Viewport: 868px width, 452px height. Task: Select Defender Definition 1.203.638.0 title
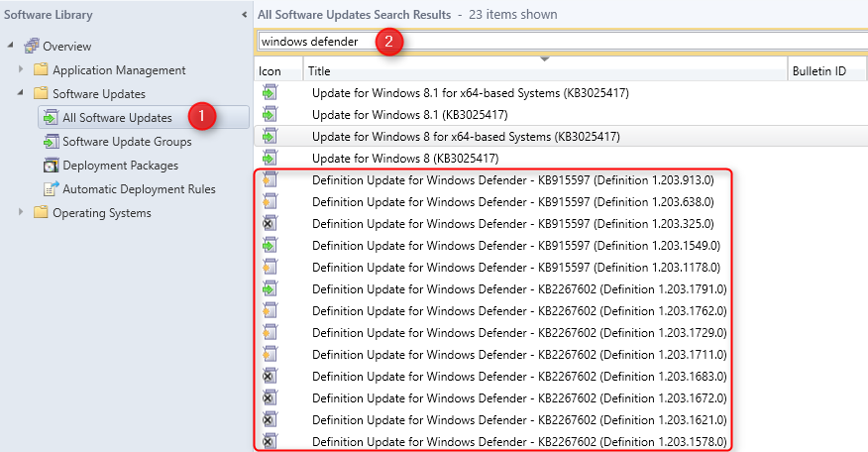(513, 201)
